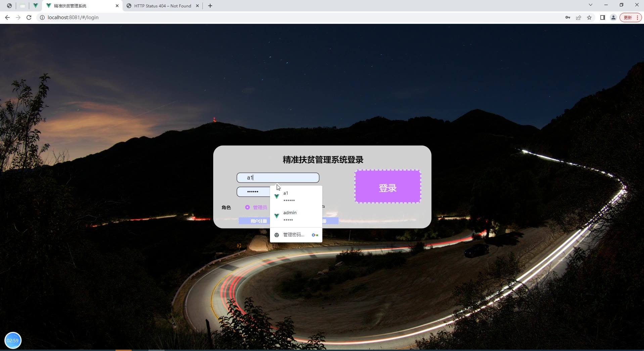The width and height of the screenshot is (644, 351).
Task: Restore down the browser window
Action: [x=622, y=5]
